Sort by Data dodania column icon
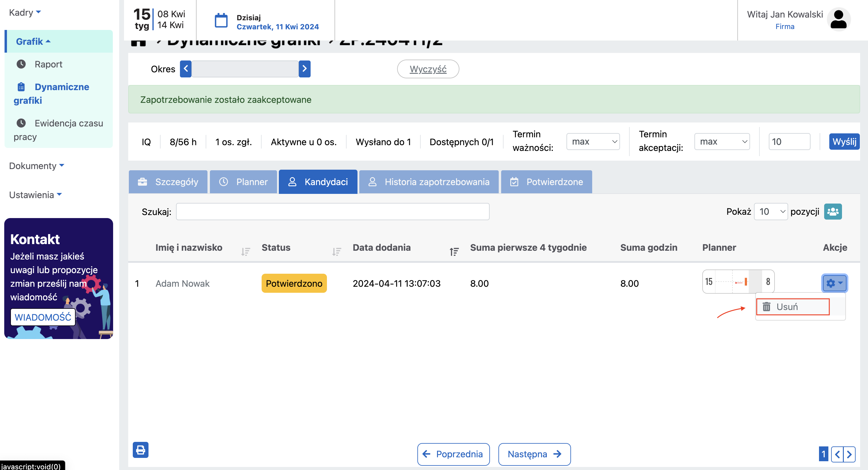The height and width of the screenshot is (470, 868). point(454,251)
